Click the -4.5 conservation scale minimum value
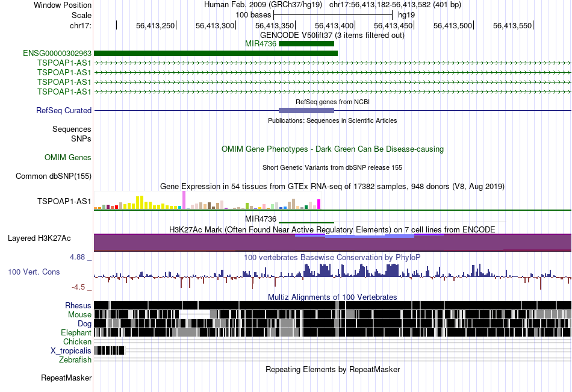The image size is (572, 392). (x=78, y=287)
